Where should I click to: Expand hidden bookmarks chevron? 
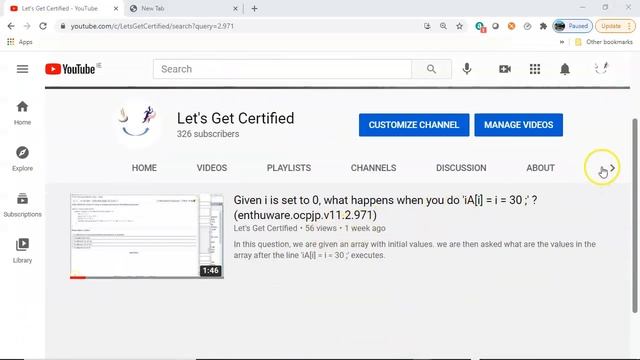point(562,42)
